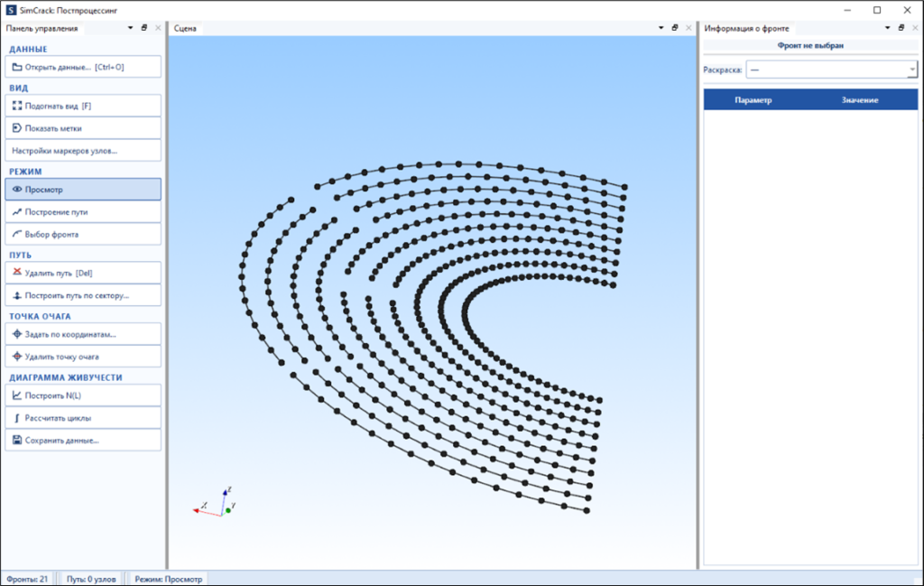
Task: Float the Информация о фронте panel
Action: click(x=901, y=28)
